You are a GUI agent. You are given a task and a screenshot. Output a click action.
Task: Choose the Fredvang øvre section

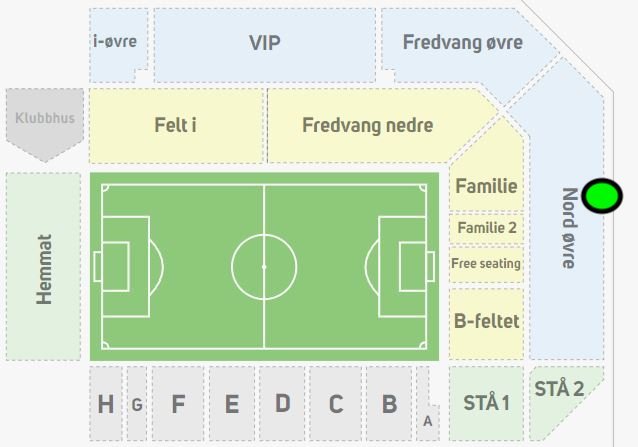click(462, 43)
